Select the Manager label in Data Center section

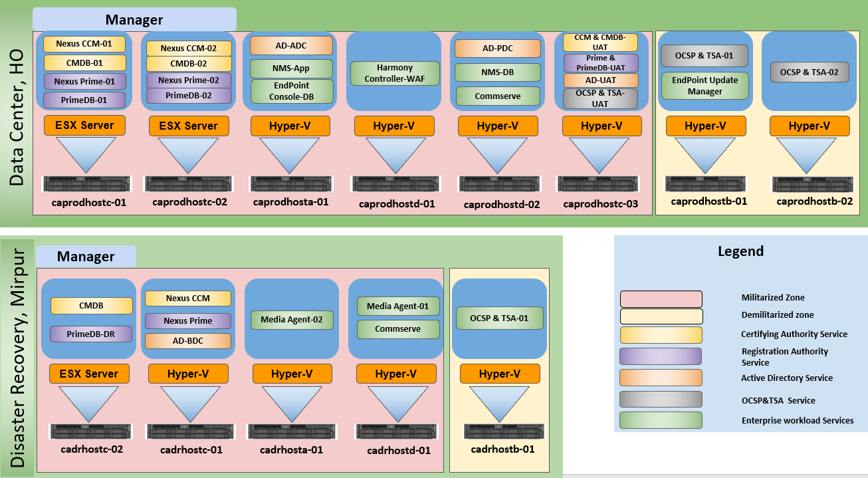click(x=134, y=20)
